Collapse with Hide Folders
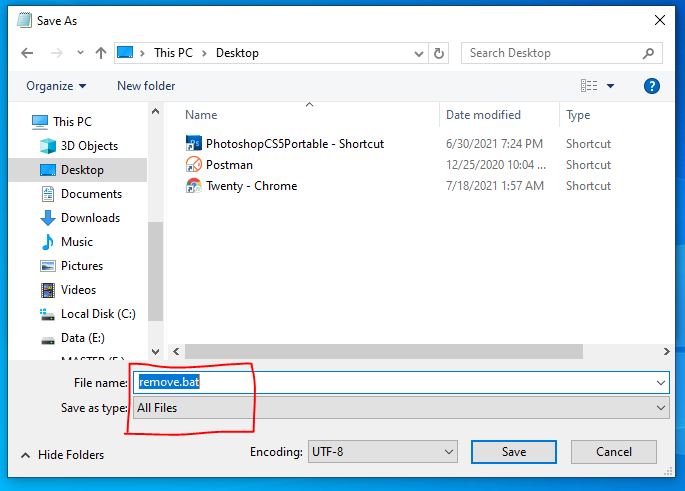The image size is (685, 491). click(x=62, y=455)
